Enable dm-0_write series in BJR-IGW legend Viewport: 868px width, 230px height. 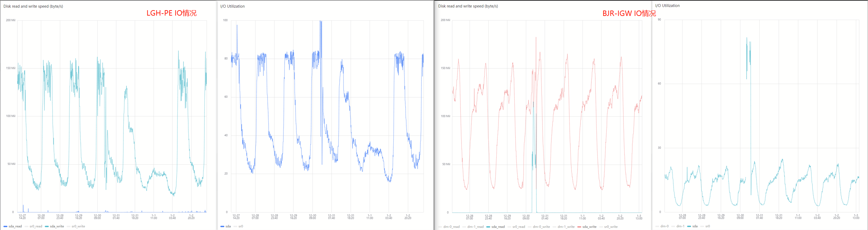coord(541,227)
